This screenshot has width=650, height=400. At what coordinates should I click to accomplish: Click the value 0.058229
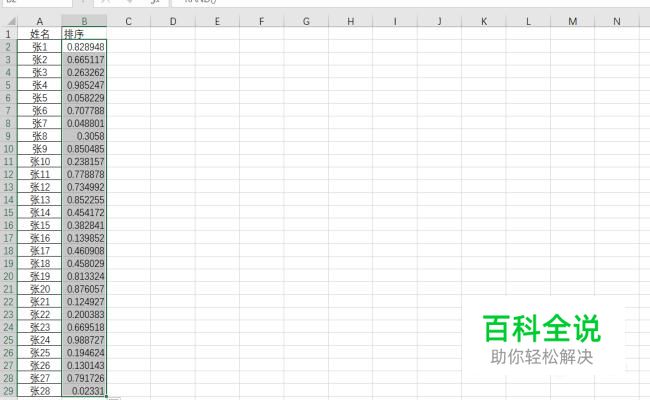tap(84, 98)
